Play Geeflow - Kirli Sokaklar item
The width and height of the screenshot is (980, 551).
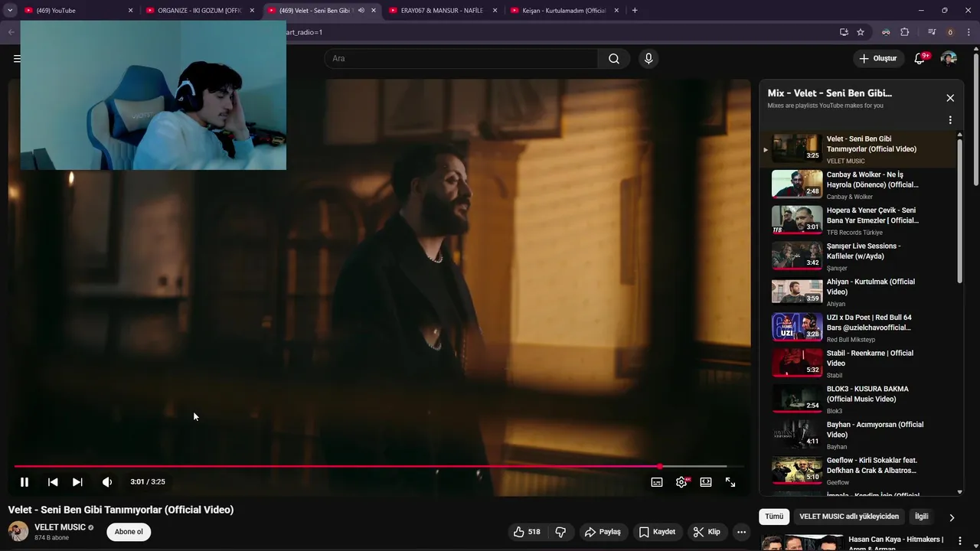[x=857, y=471]
